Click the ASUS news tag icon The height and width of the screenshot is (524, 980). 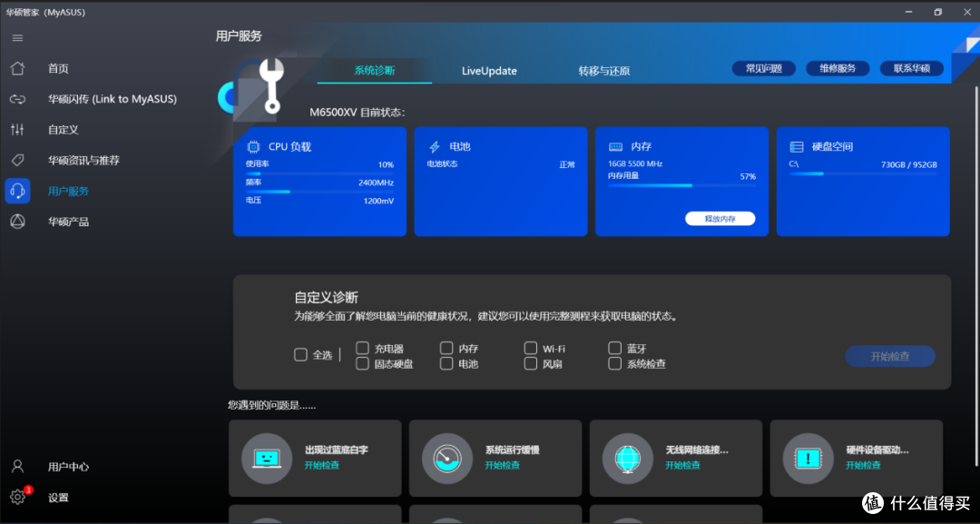point(17,160)
